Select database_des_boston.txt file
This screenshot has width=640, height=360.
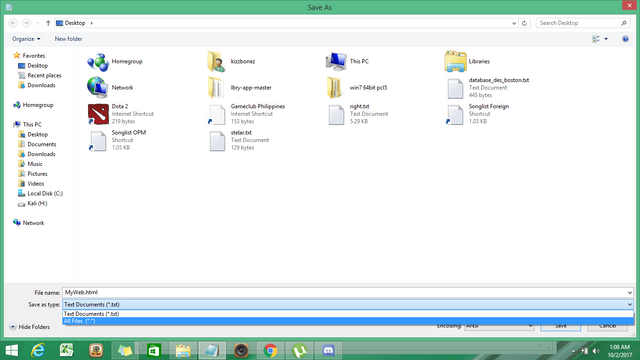tap(488, 88)
